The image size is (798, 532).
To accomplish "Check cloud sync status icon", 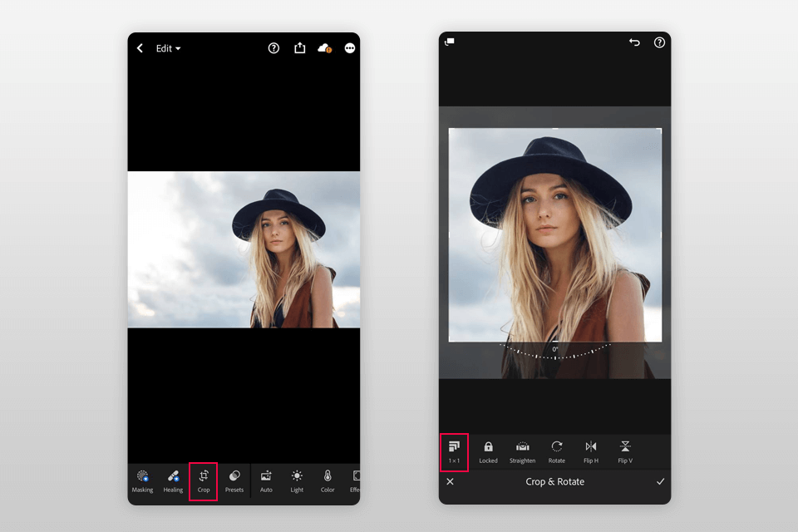I will [x=324, y=48].
